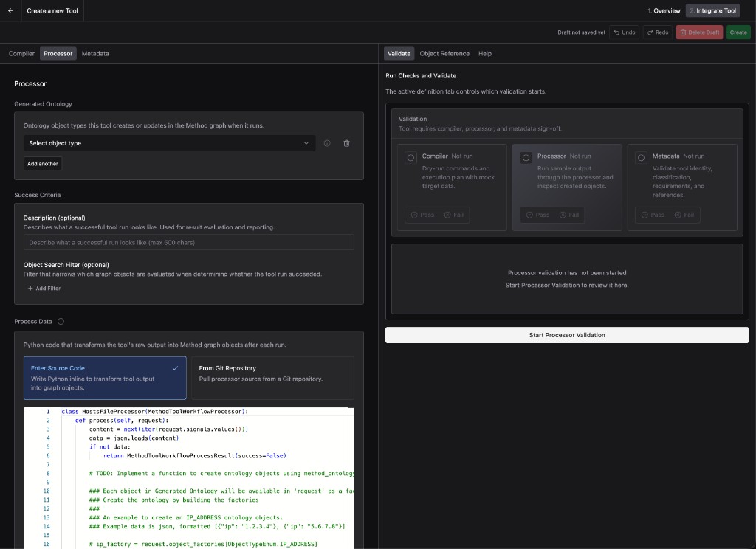
Task: Click the back arrow icon
Action: pyautogui.click(x=10, y=10)
